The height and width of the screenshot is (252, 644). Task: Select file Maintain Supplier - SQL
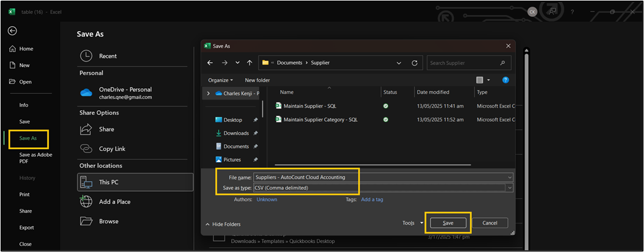(x=310, y=106)
